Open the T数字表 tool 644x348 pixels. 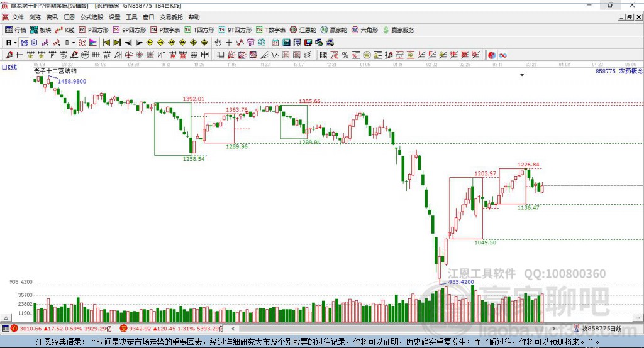point(270,30)
